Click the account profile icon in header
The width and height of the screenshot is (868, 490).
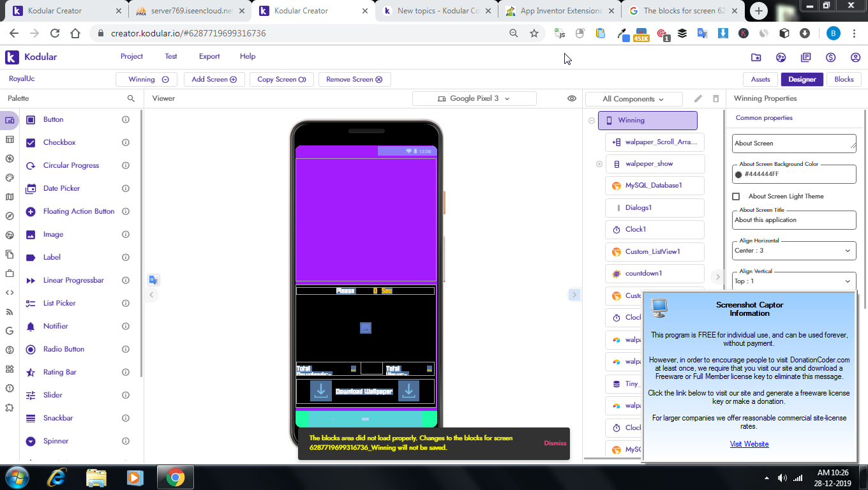coord(855,57)
